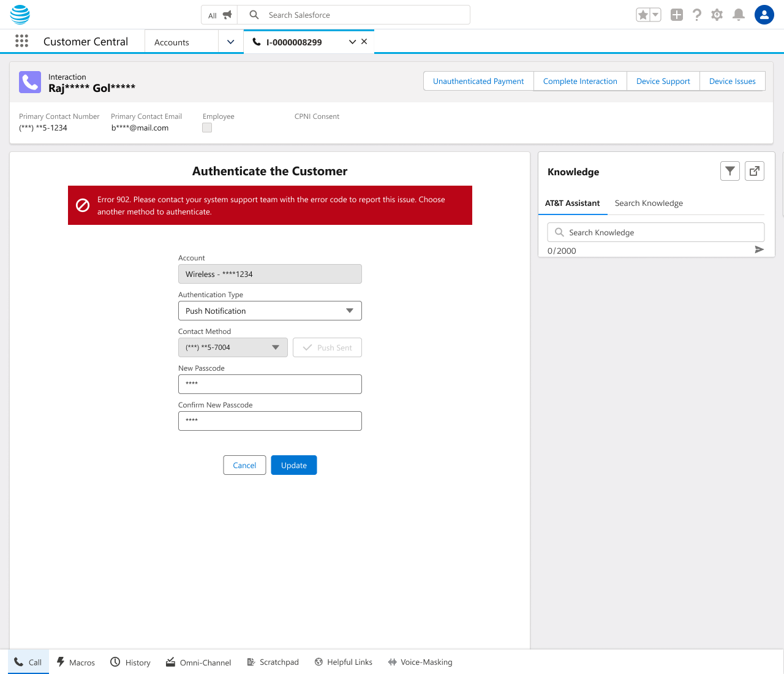The height and width of the screenshot is (674, 784).
Task: Click the Knowledge filter funnel icon
Action: [730, 171]
